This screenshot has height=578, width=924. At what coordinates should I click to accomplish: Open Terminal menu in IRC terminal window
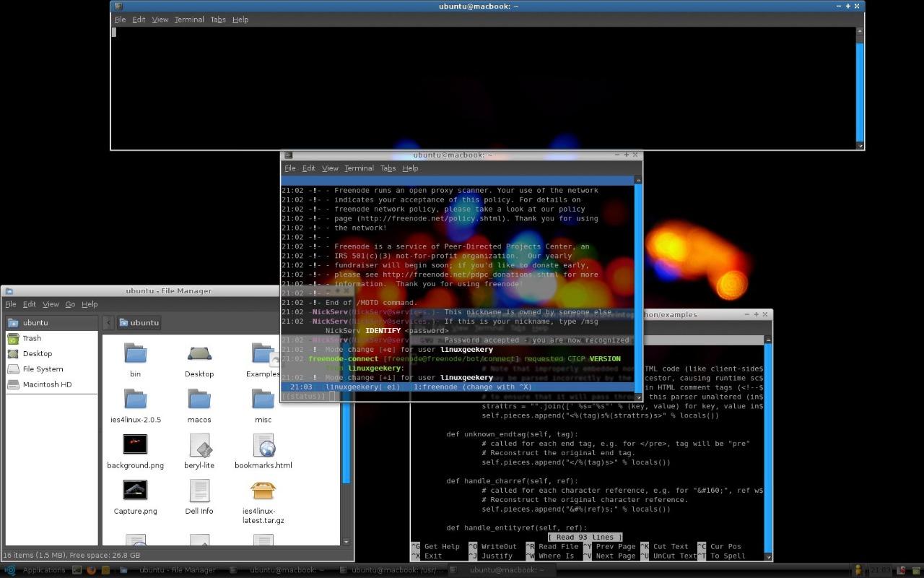(x=359, y=168)
